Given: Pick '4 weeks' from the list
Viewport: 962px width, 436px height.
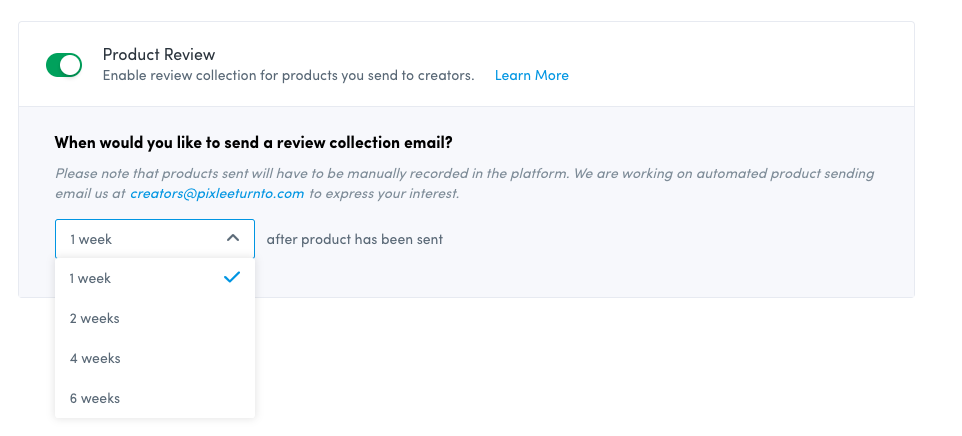Looking at the screenshot, I should 94,358.
